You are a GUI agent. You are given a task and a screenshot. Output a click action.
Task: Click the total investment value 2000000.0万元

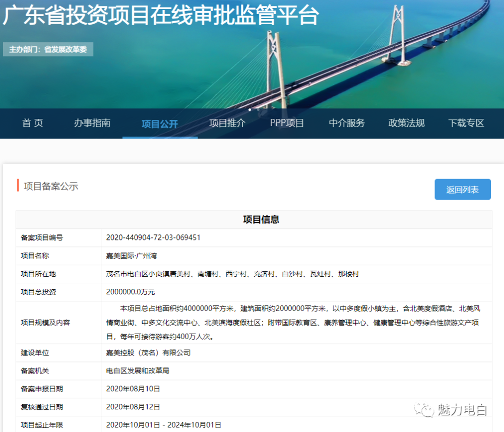(131, 292)
